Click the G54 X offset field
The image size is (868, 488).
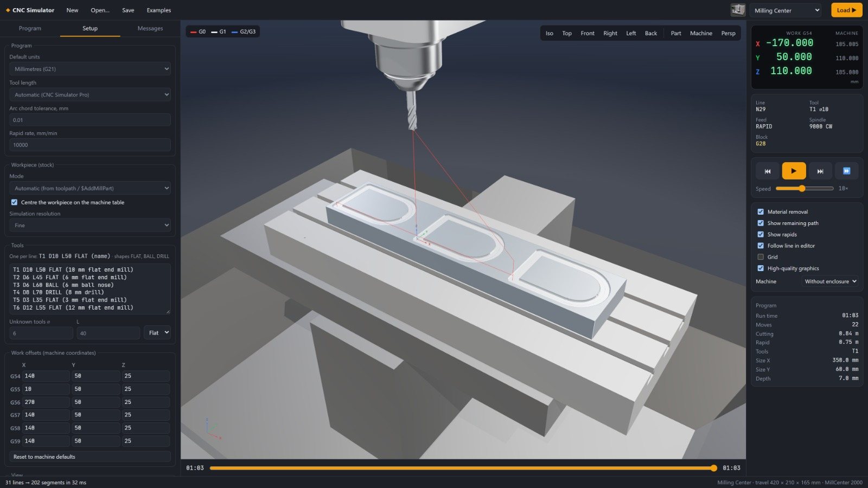[x=46, y=376]
